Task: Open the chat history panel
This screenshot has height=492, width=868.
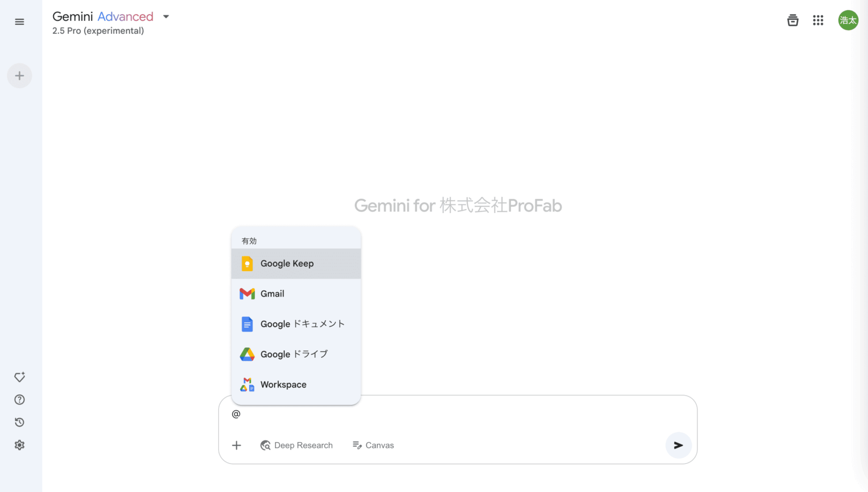Action: pyautogui.click(x=19, y=422)
